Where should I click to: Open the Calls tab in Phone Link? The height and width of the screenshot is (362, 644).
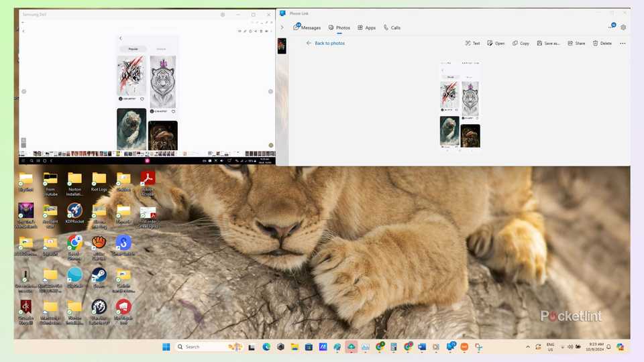pos(392,27)
